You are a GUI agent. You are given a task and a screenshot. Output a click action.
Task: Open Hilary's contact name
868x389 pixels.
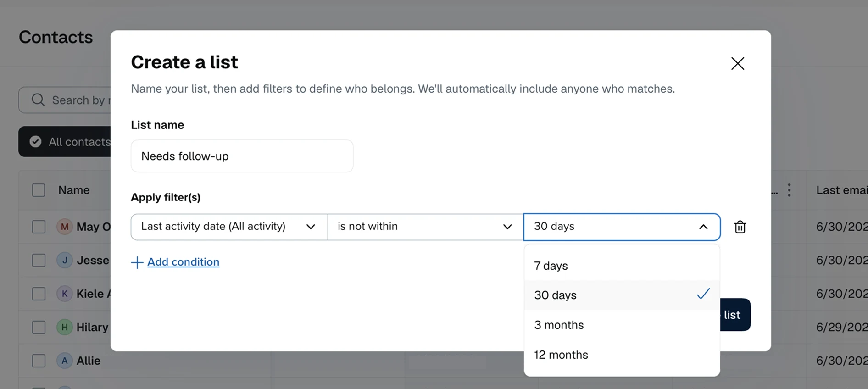click(x=92, y=327)
